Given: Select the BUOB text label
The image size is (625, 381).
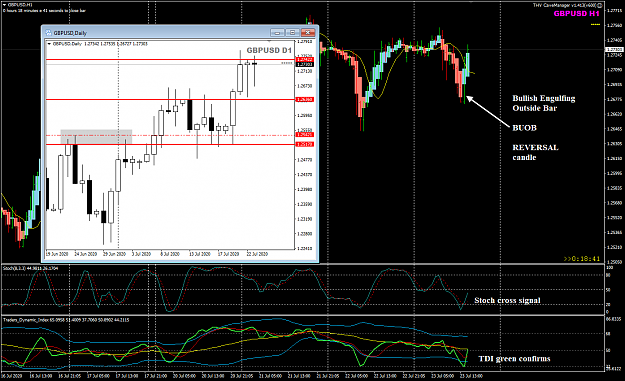Looking at the screenshot, I should 524,128.
